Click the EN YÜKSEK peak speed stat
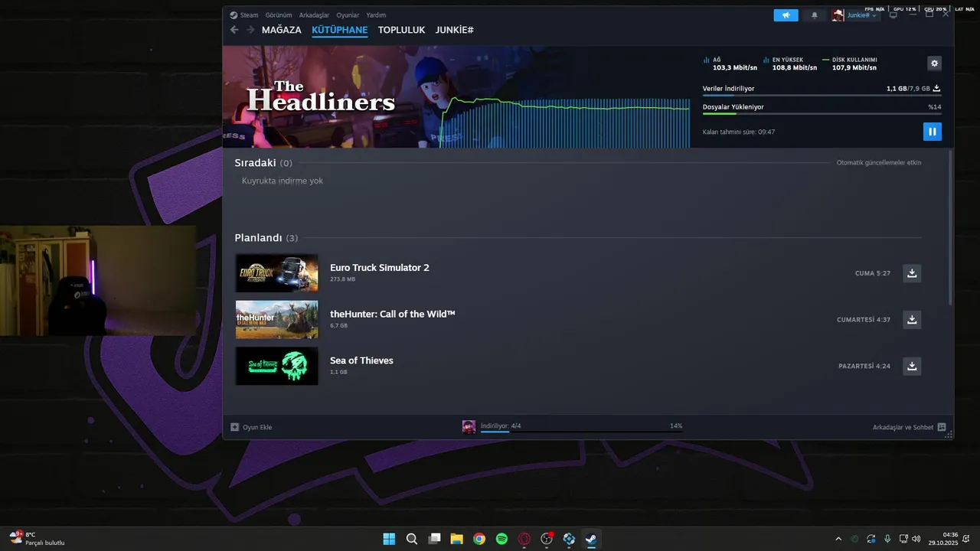 click(x=789, y=64)
